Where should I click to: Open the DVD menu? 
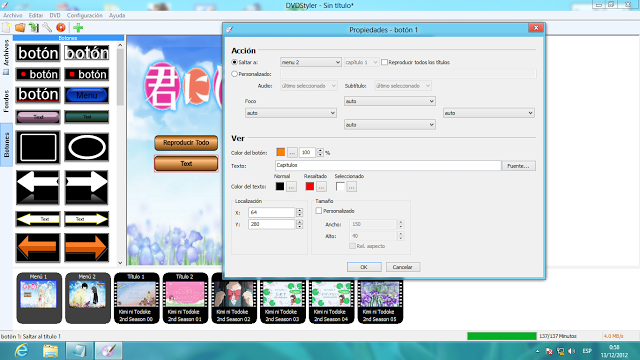pos(55,15)
